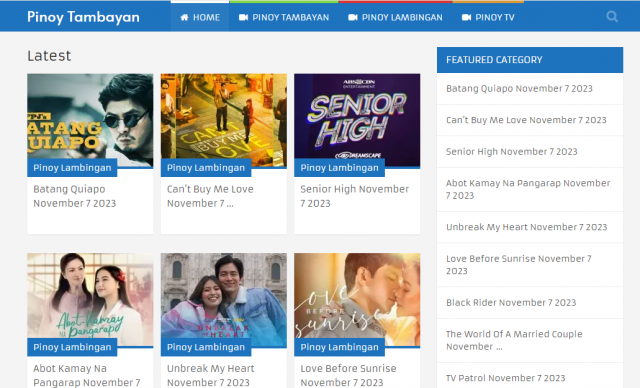Open Abot Kamay Na Pangarap card title
640x388 pixels.
[87, 375]
